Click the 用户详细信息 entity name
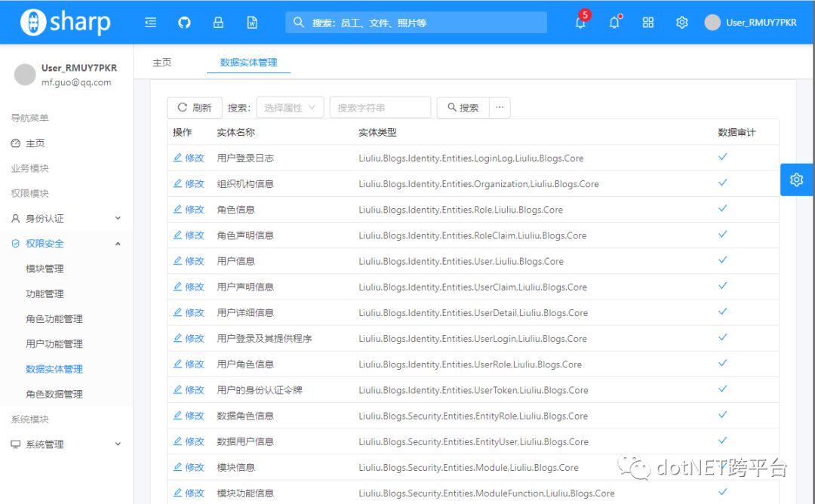Image resolution: width=815 pixels, height=504 pixels. 245,313
